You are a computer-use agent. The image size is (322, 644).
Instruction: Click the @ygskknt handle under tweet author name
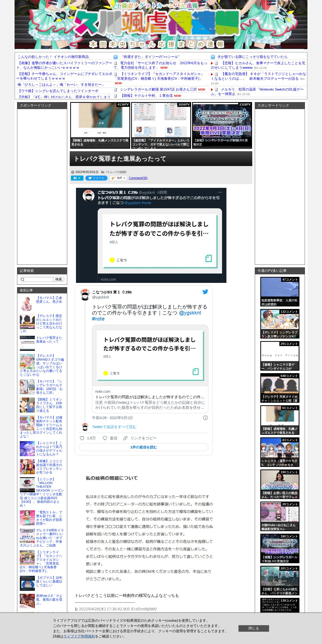tap(101, 297)
